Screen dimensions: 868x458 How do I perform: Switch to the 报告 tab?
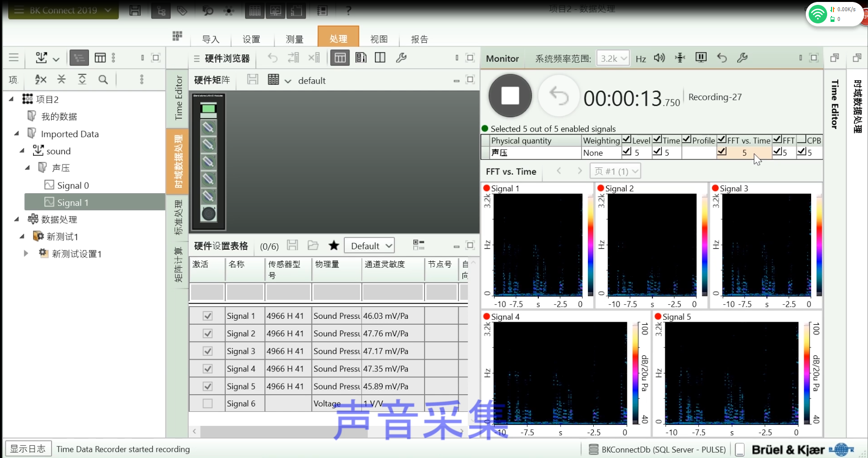coord(419,39)
